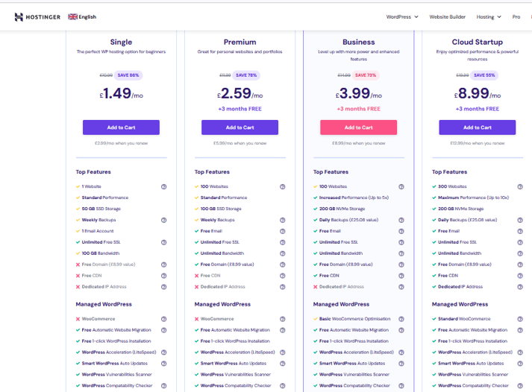This screenshot has width=532, height=392.
Task: Open help icon for Dedicated IP Address in Cloud Startup
Action: tap(520, 287)
